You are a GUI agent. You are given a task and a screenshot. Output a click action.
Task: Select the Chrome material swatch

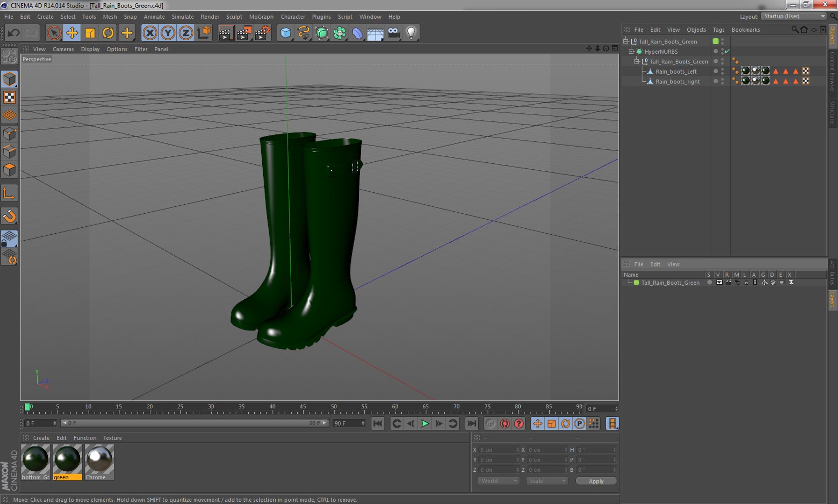coord(99,462)
